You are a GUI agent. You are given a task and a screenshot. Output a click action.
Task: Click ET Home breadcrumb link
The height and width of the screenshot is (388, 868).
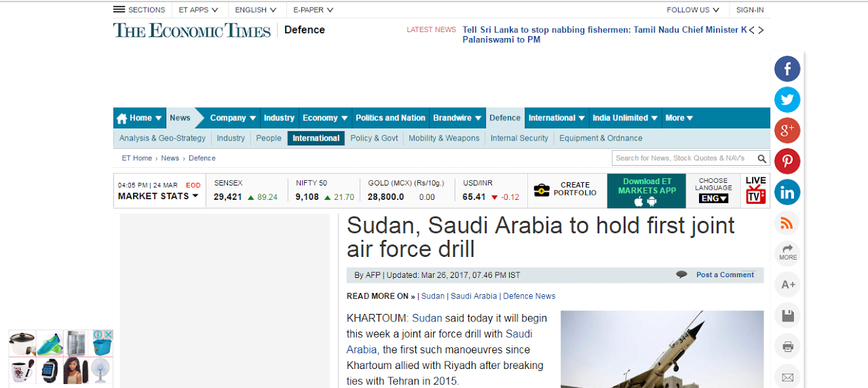click(137, 158)
